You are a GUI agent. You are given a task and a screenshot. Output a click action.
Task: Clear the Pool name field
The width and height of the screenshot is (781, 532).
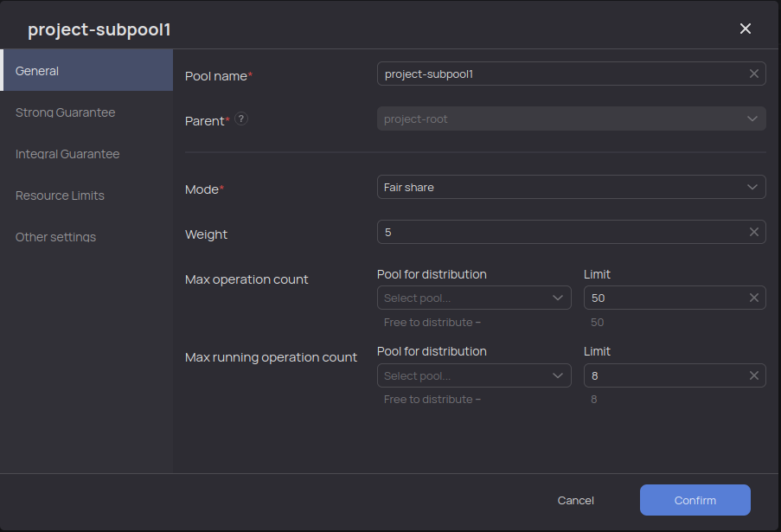(753, 74)
